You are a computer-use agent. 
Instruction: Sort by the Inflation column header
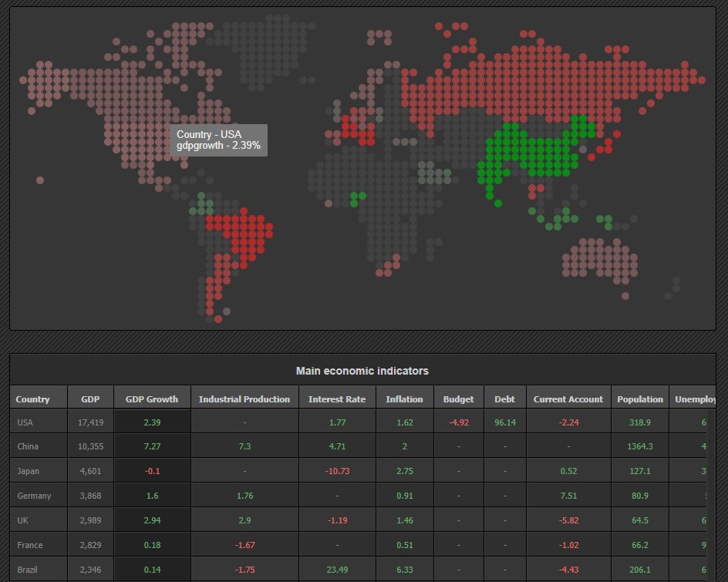(x=404, y=399)
